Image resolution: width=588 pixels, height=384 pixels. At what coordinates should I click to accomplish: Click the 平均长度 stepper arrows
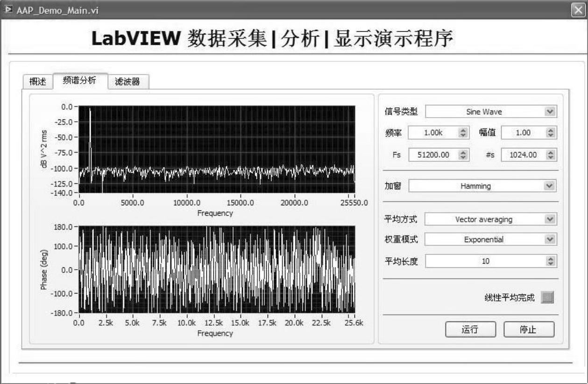coord(551,261)
